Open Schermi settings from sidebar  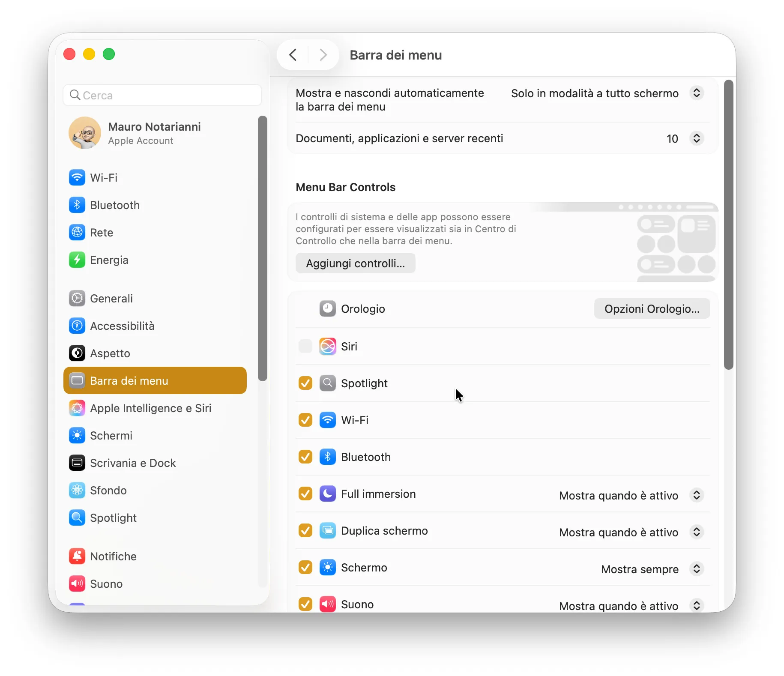pos(77,435)
